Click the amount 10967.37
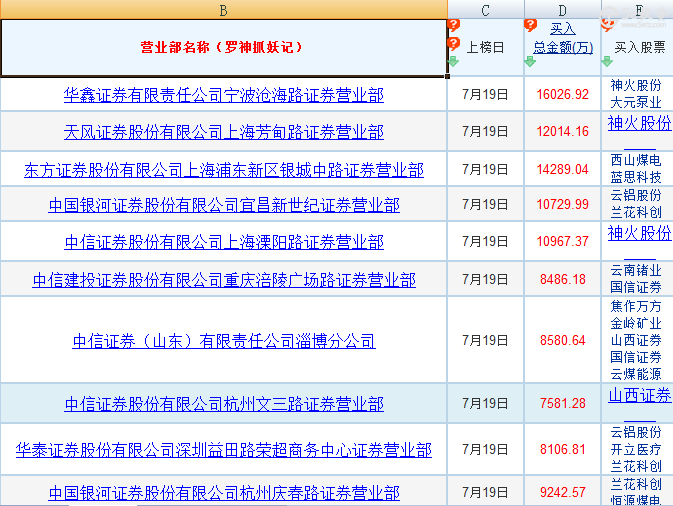The width and height of the screenshot is (673, 506). point(563,241)
